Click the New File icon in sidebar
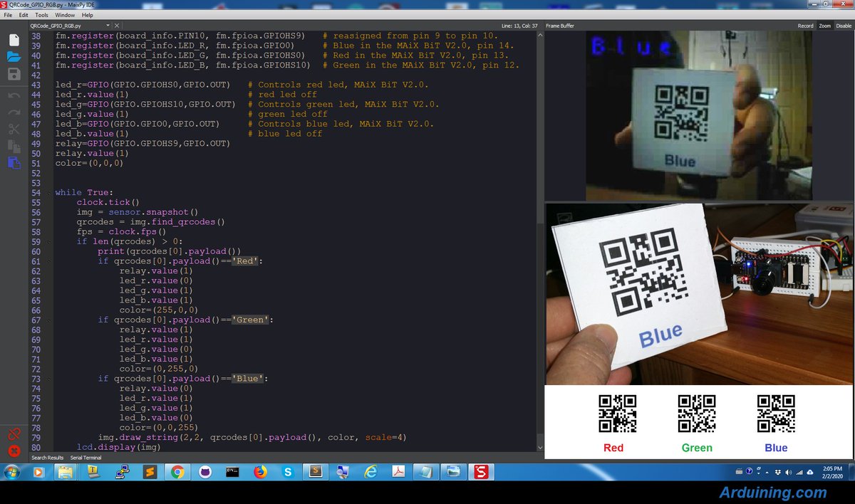This screenshot has width=855, height=504. [x=14, y=40]
